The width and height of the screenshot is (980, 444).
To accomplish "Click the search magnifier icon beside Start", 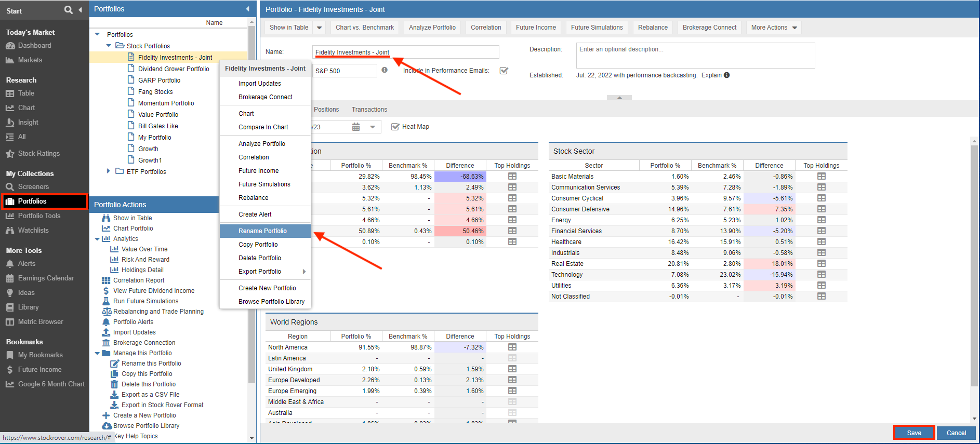I will click(68, 10).
